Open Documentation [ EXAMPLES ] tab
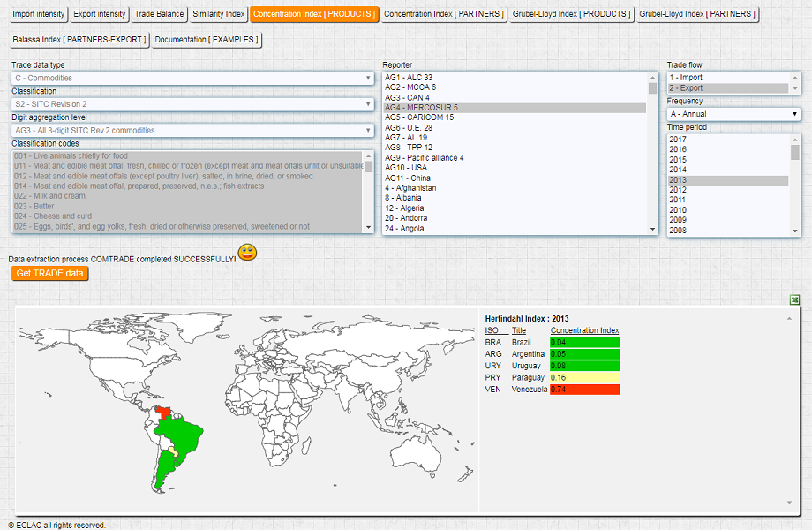This screenshot has width=812, height=530. (207, 40)
